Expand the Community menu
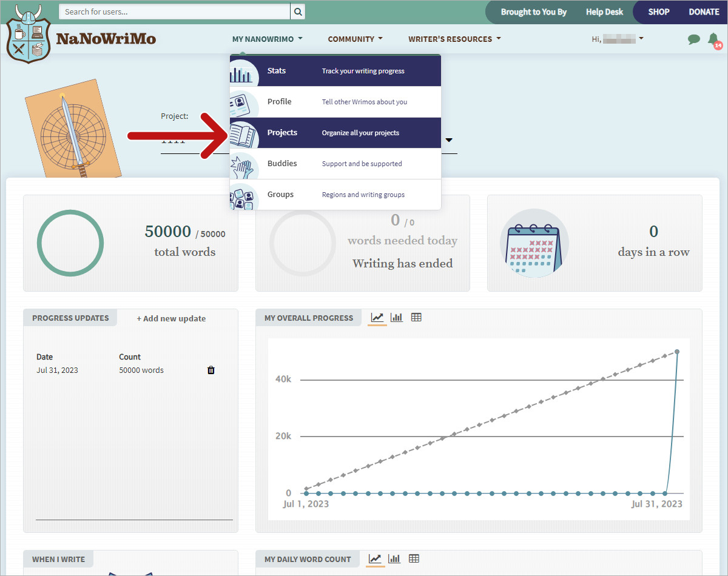728x576 pixels. coord(355,39)
